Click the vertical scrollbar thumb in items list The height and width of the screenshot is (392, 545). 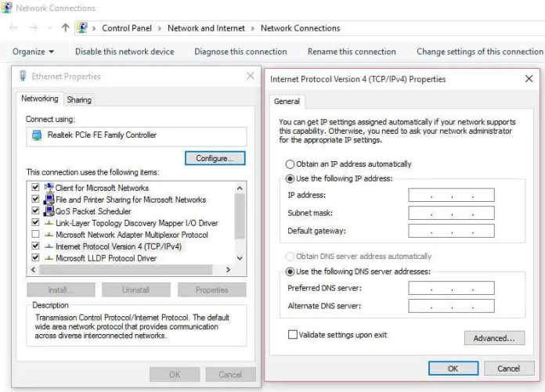pyautogui.click(x=240, y=217)
